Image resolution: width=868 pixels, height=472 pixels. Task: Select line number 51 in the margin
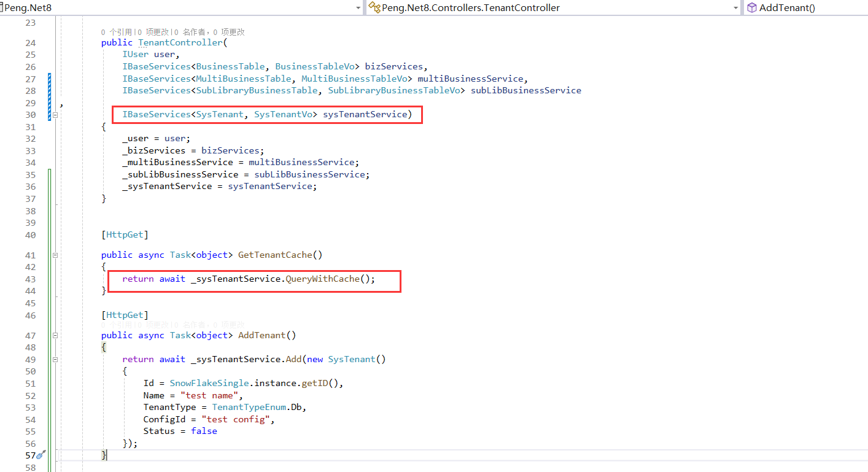pos(30,383)
